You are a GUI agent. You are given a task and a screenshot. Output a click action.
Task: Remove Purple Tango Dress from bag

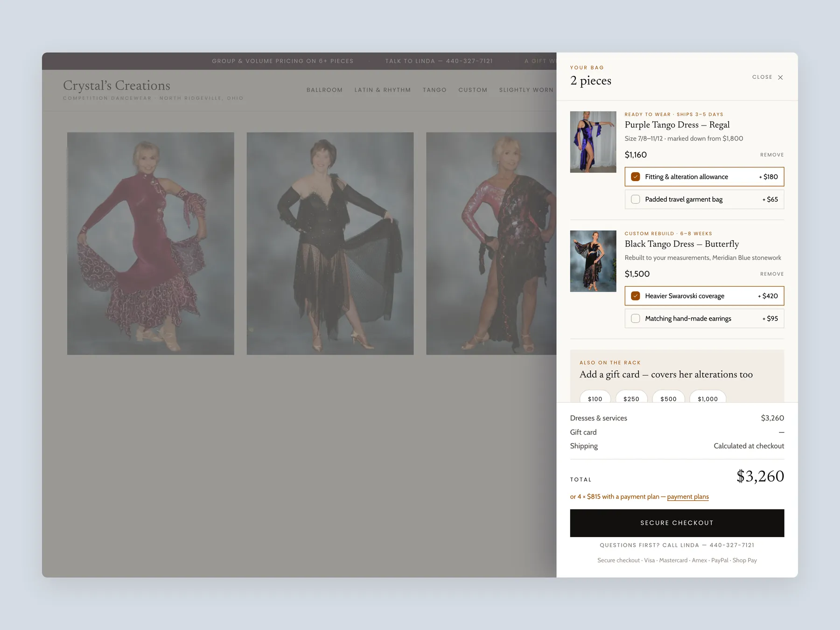(x=772, y=155)
